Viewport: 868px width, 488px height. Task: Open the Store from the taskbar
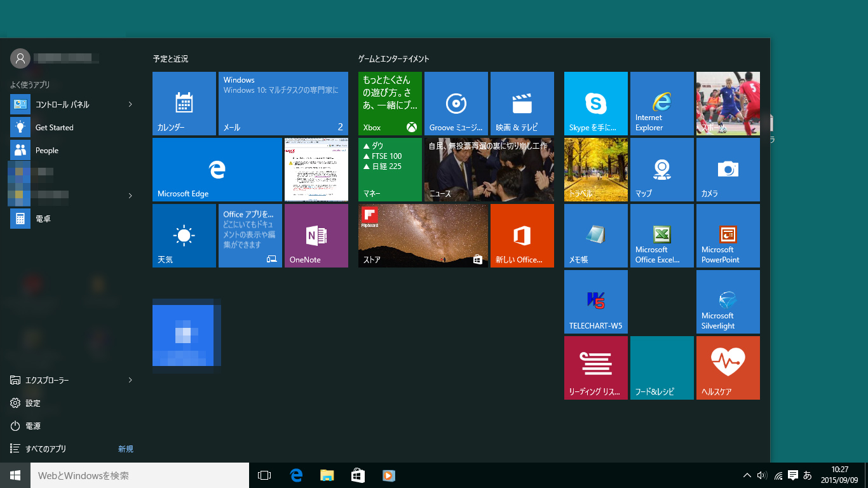358,475
